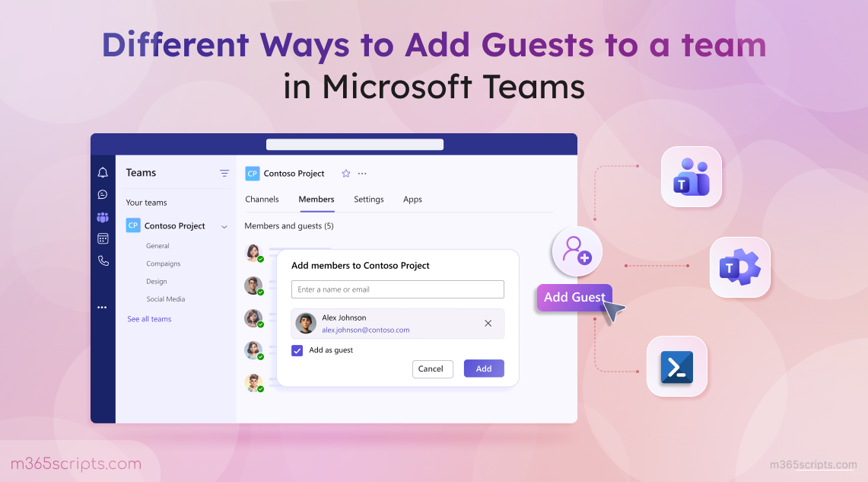
Task: Open the Social Media channel
Action: 166,299
